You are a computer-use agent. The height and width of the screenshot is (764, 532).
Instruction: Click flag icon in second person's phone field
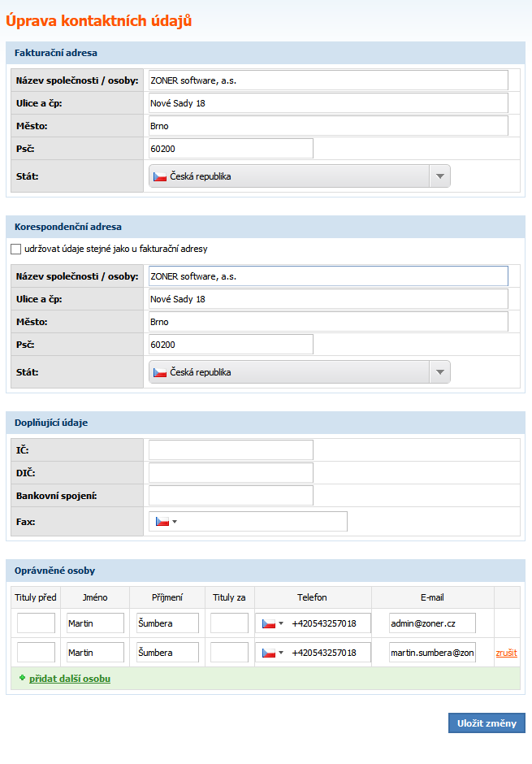coord(269,653)
